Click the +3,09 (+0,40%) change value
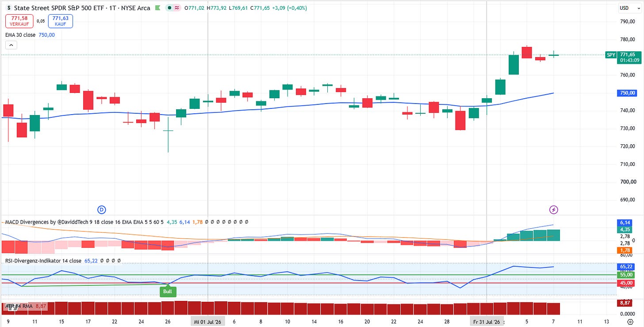The width and height of the screenshot is (644, 327). (290, 8)
